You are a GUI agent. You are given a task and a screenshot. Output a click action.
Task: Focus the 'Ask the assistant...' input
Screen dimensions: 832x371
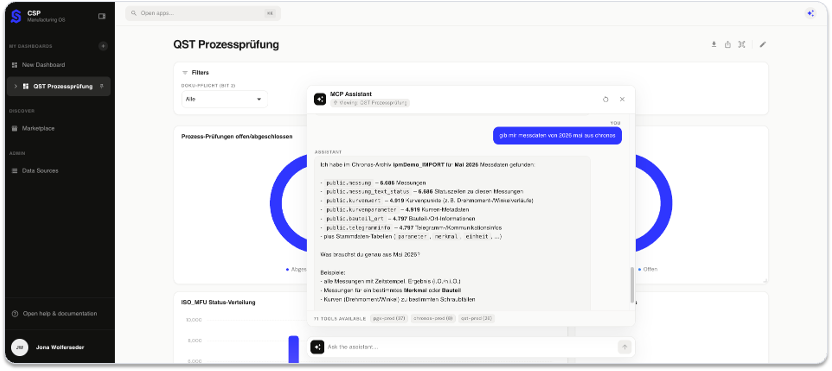pos(470,347)
